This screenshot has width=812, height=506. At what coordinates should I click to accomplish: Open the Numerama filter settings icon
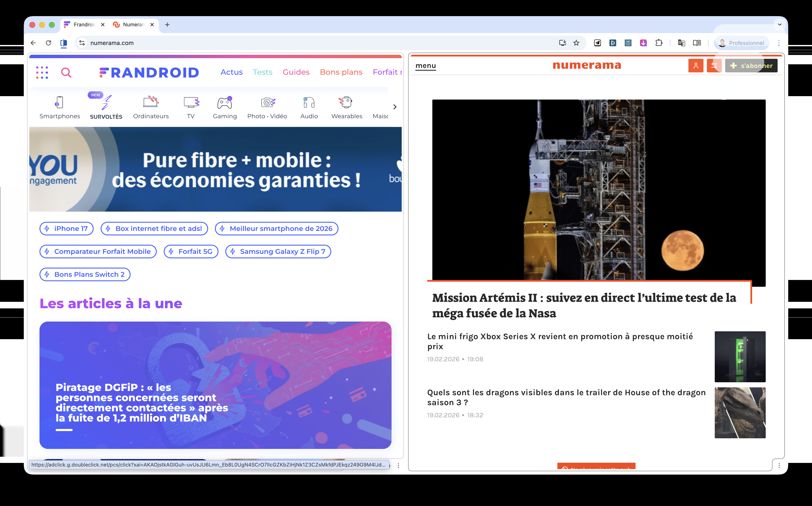[714, 66]
